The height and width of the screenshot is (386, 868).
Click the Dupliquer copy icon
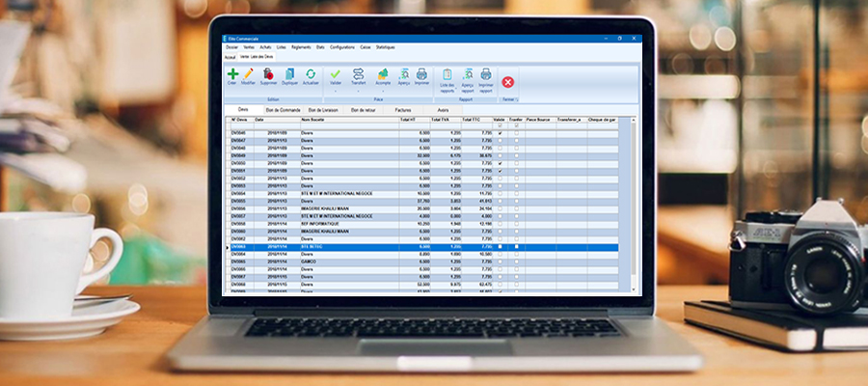289,73
